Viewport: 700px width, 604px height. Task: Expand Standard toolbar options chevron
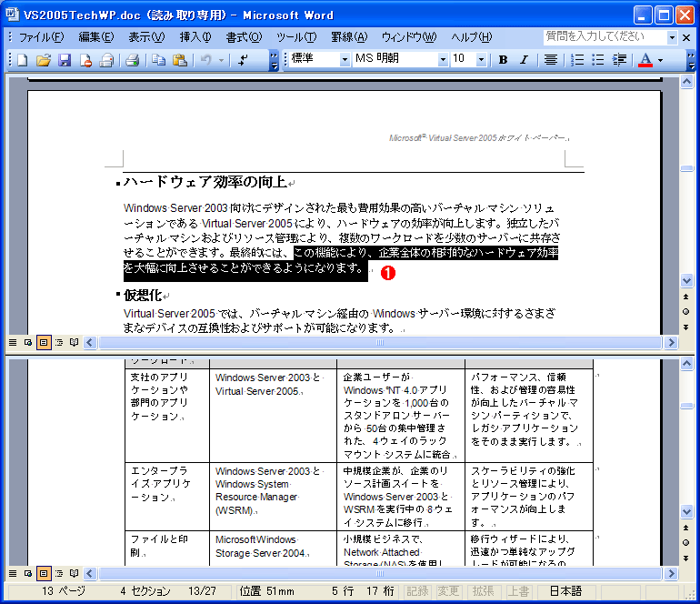pos(274,60)
